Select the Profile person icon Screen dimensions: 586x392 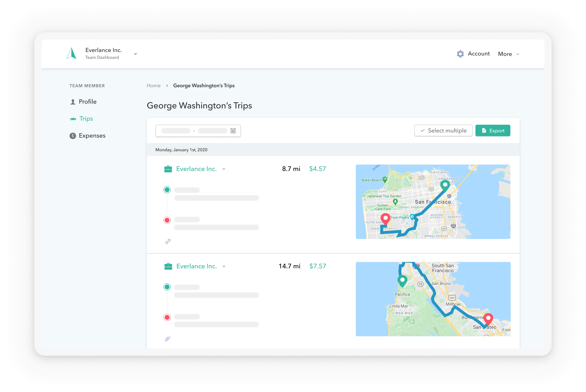pos(73,102)
